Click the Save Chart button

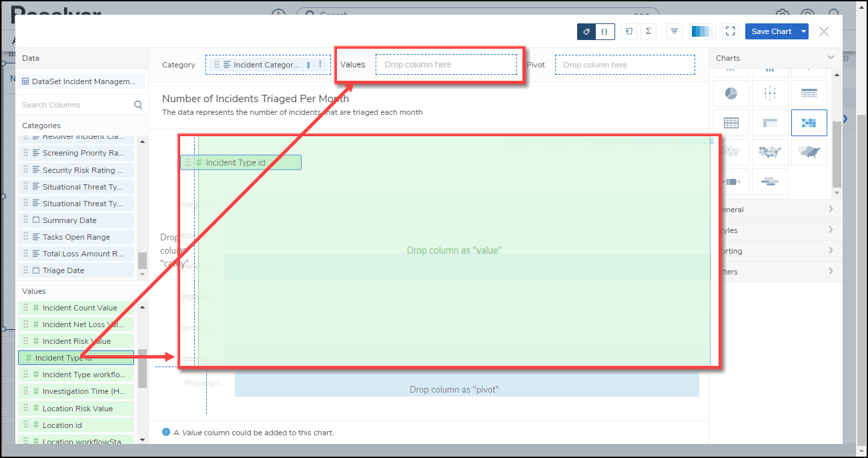pyautogui.click(x=771, y=31)
